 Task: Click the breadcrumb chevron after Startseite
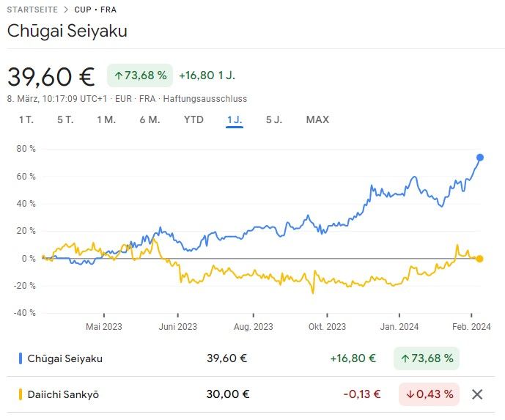(x=64, y=10)
